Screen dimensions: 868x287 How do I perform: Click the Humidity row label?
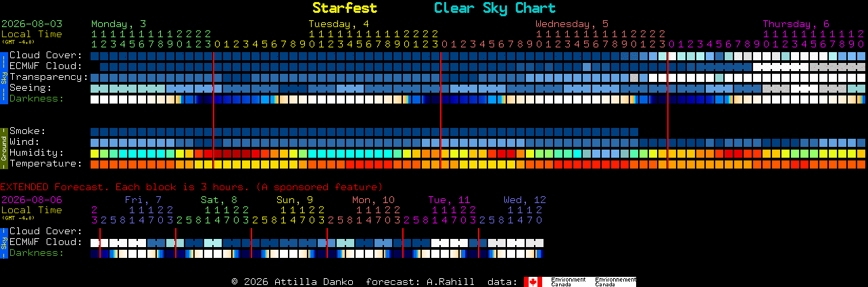click(x=37, y=153)
